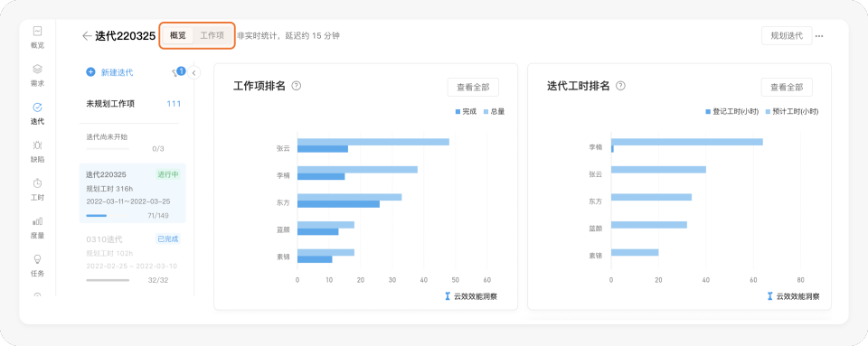Click 规划工时 316h text
This screenshot has height=346, width=868.
click(109, 189)
